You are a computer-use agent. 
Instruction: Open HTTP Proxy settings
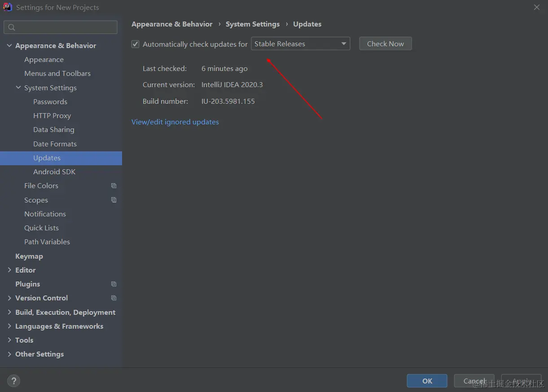52,115
